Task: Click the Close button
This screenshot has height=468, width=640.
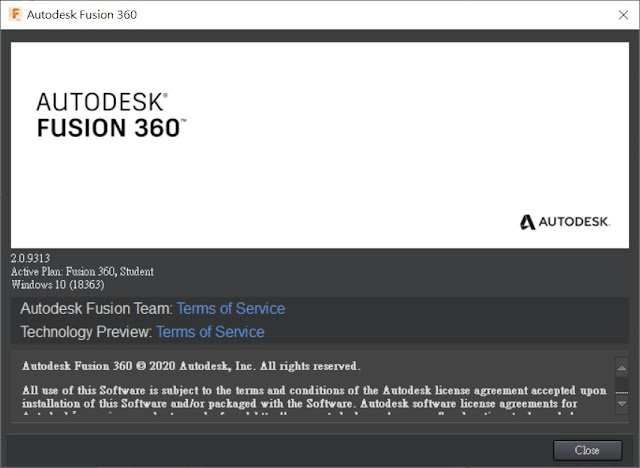Action: (x=587, y=450)
